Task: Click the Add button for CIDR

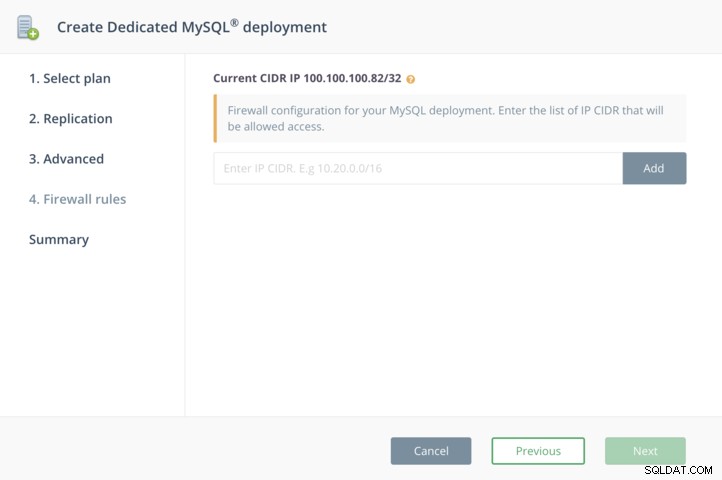Action: 654,168
